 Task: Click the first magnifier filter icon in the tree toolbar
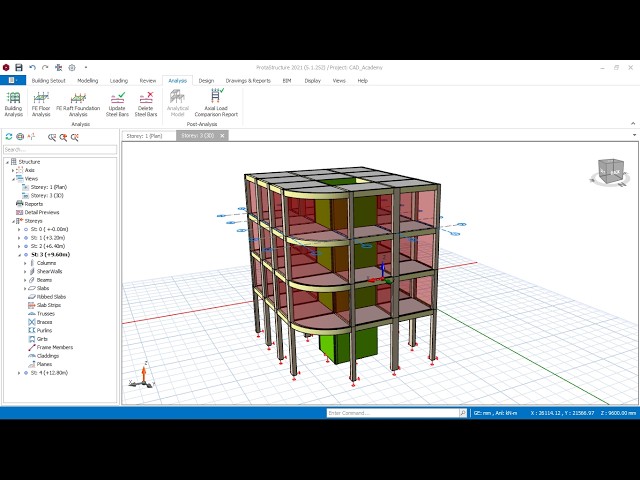[51, 137]
